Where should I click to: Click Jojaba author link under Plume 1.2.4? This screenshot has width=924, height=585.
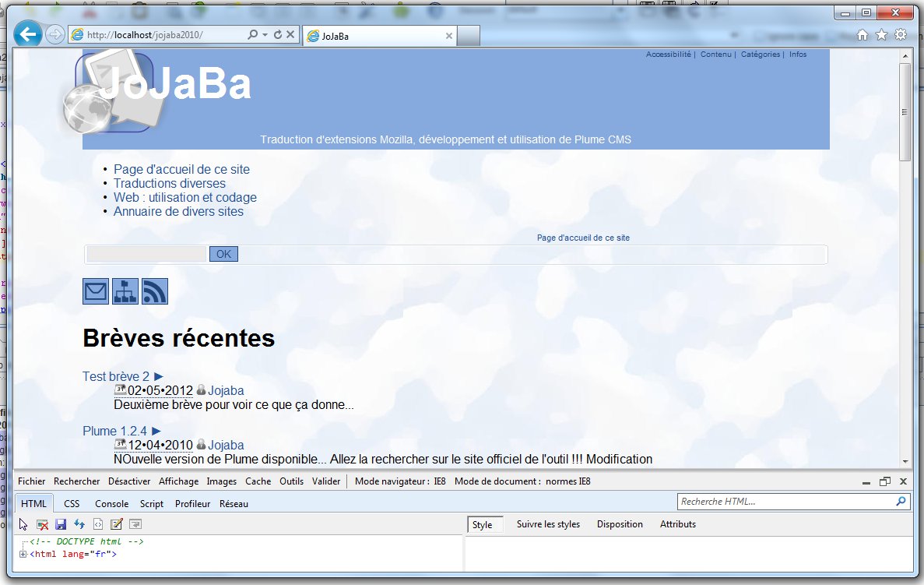(x=226, y=446)
